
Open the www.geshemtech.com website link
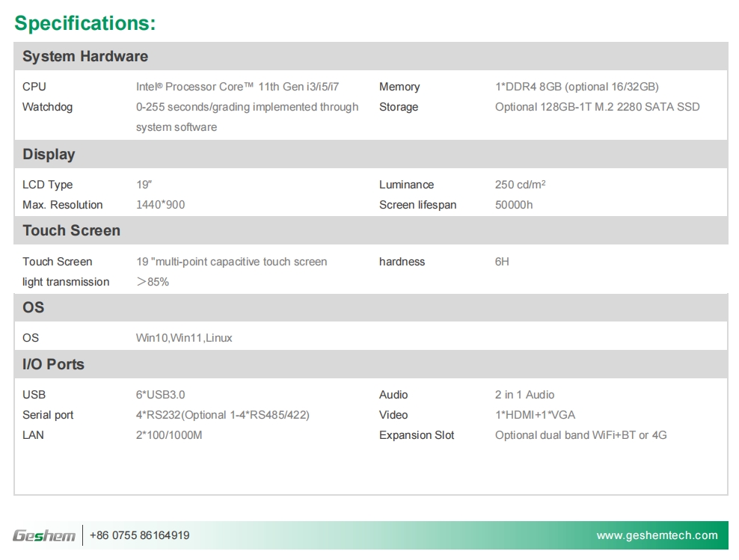(x=657, y=535)
